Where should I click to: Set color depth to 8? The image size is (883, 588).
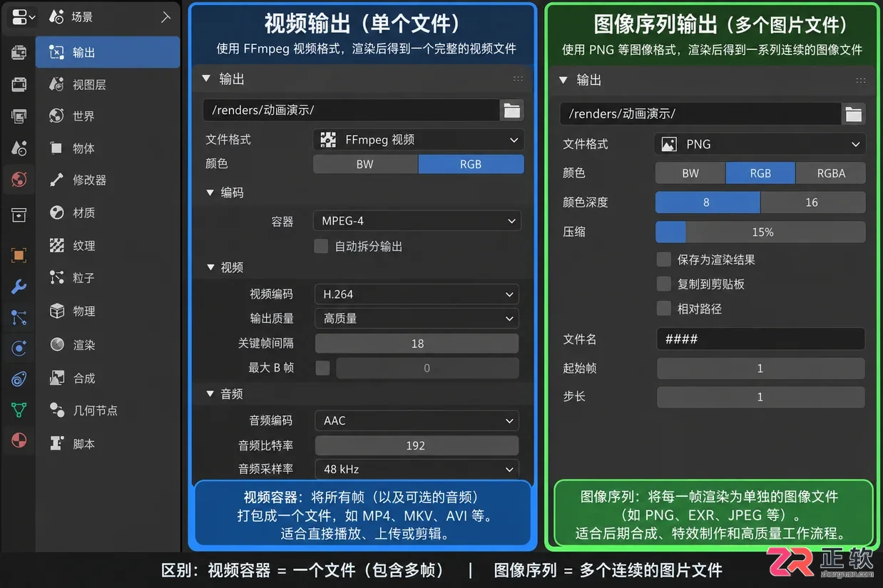point(708,202)
